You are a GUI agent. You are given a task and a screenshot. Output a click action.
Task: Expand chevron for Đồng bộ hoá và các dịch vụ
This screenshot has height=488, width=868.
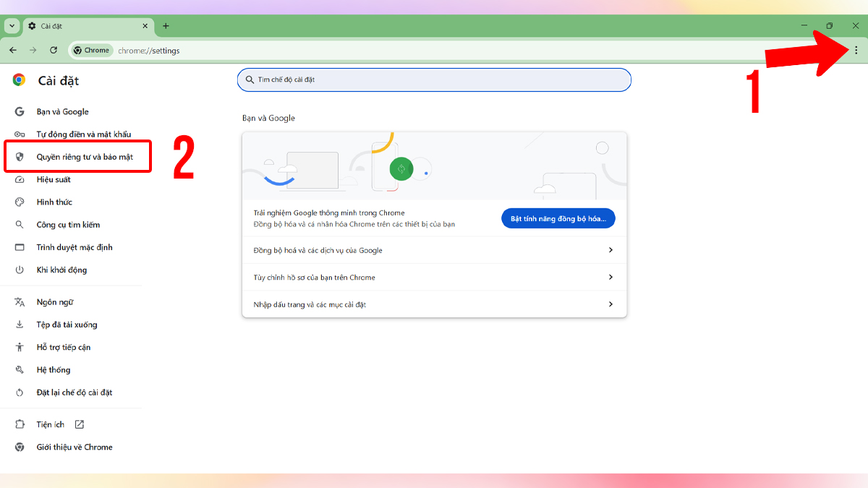pos(610,250)
